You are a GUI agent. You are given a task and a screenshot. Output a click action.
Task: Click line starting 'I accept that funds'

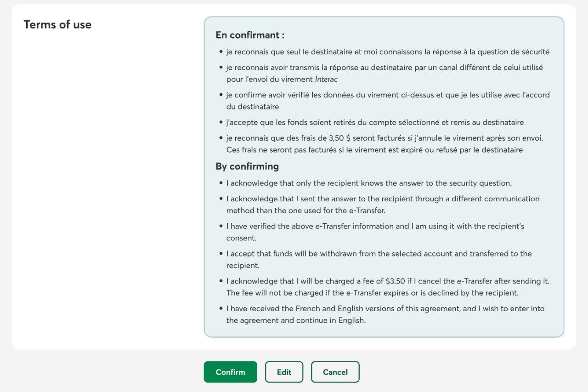[379, 254]
